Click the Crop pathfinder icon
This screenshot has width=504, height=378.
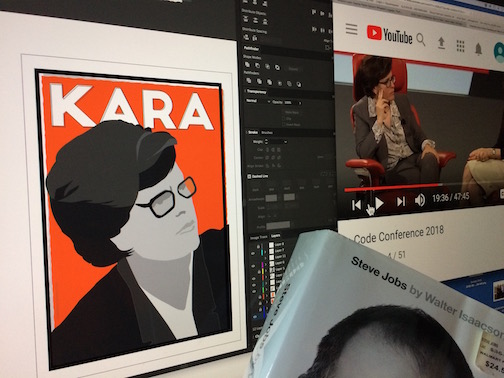coord(280,83)
